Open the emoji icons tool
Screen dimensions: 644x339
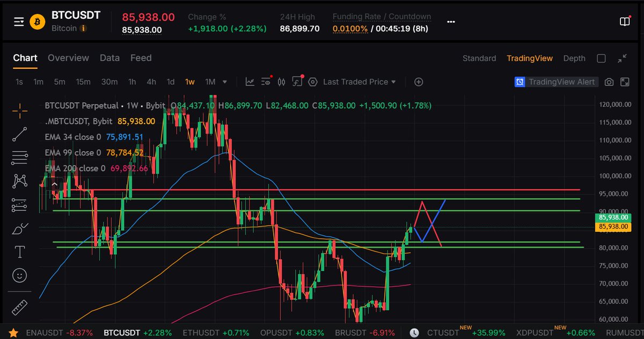[20, 275]
